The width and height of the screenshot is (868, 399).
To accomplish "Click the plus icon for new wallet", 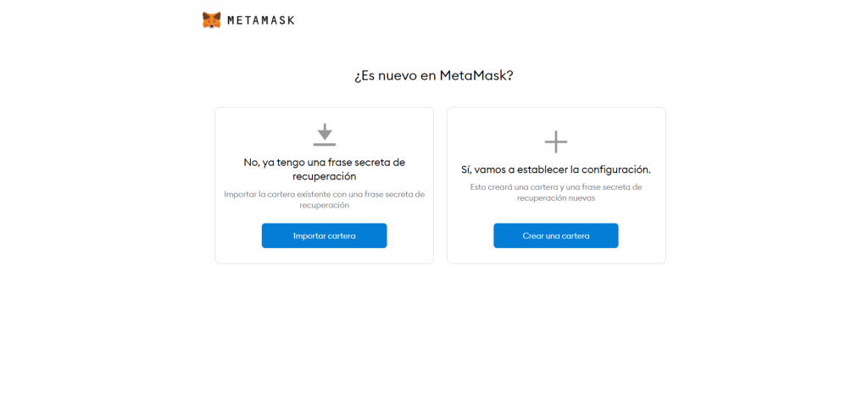I will [556, 141].
